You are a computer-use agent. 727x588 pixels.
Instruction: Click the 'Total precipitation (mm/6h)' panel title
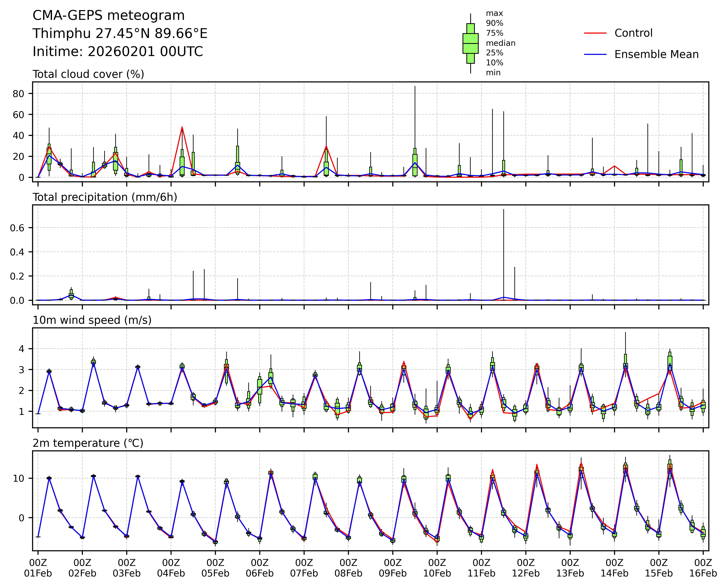[x=105, y=197]
